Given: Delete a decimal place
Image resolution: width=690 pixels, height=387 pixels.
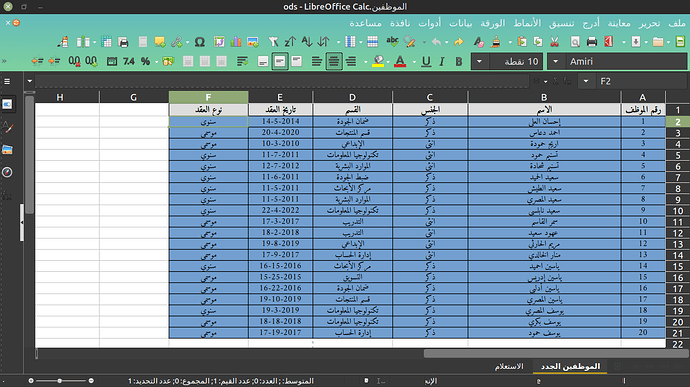Looking at the screenshot, I should coord(74,61).
